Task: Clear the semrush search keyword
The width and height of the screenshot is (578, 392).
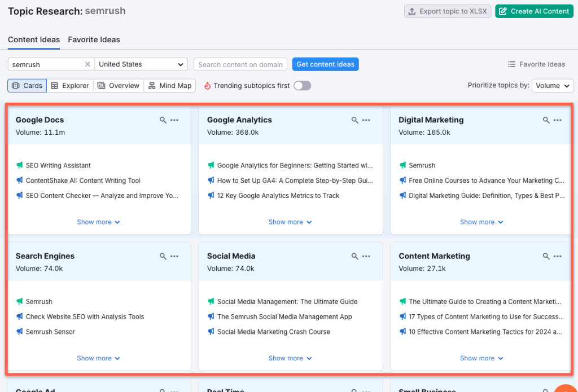Action: coord(88,64)
